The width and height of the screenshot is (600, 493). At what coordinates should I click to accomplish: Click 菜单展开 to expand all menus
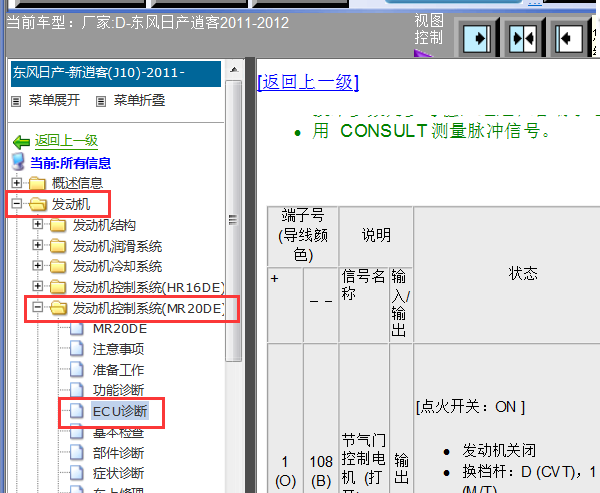54,101
